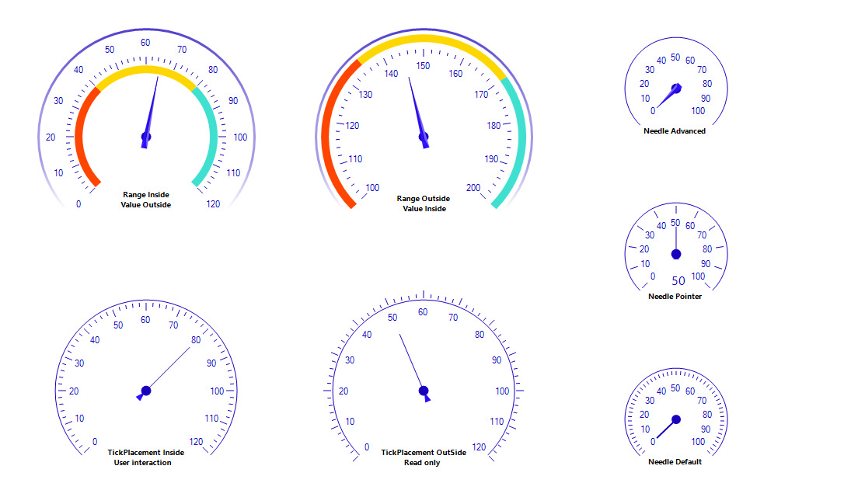Click 0 tick label in Range Inside gauge
Screen dimensions: 844x504
tap(78, 204)
